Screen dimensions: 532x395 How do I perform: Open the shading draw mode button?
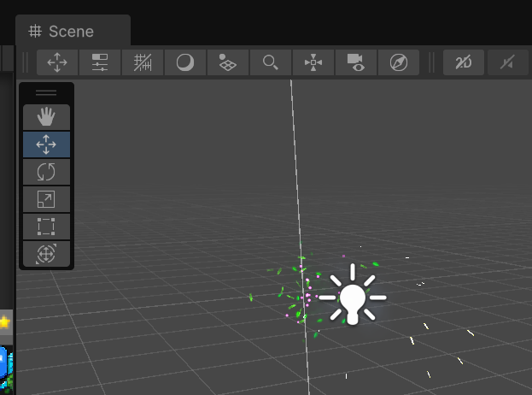point(185,62)
